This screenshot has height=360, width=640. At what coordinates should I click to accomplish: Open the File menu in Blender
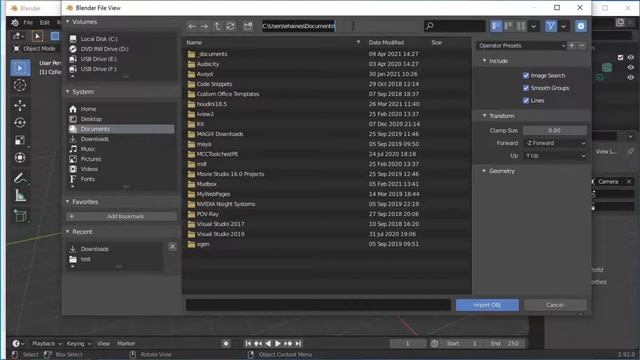(28, 22)
